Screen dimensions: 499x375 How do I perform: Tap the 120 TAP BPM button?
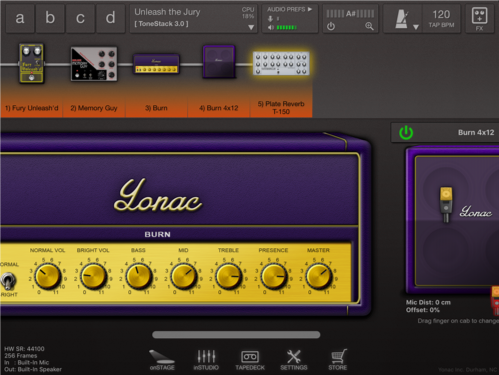pyautogui.click(x=441, y=18)
